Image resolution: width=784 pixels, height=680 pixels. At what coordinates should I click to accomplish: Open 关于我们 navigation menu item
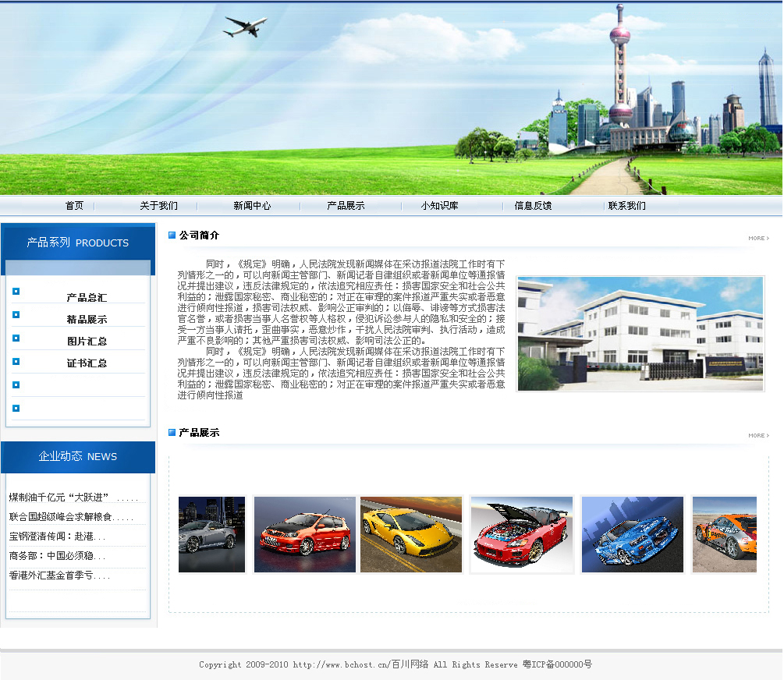tap(158, 206)
